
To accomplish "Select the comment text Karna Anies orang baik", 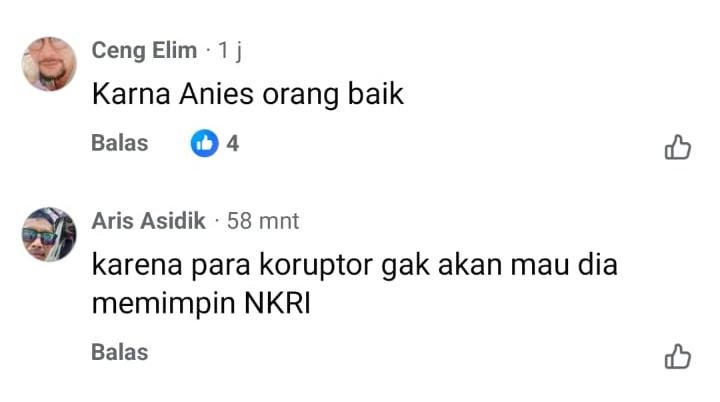I will (248, 95).
